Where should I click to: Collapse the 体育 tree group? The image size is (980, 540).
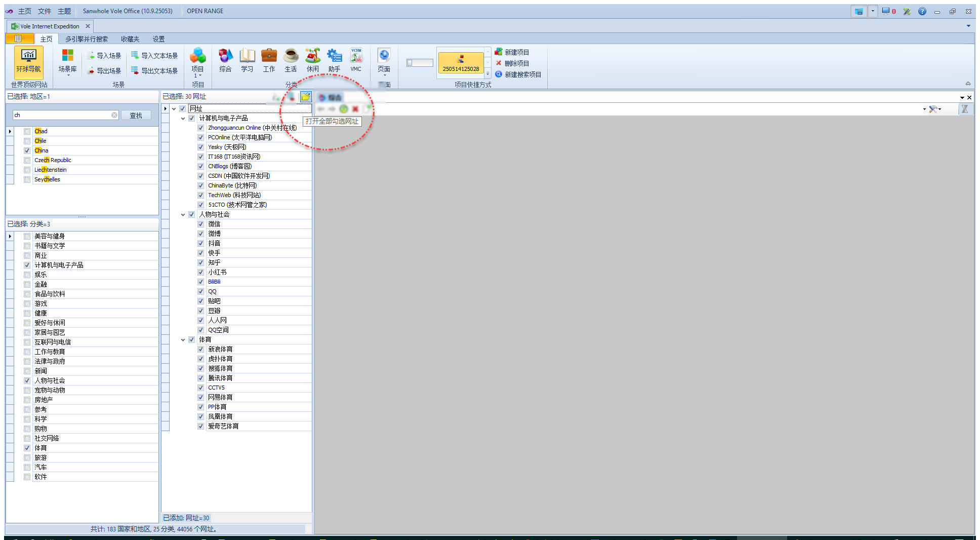click(x=183, y=339)
